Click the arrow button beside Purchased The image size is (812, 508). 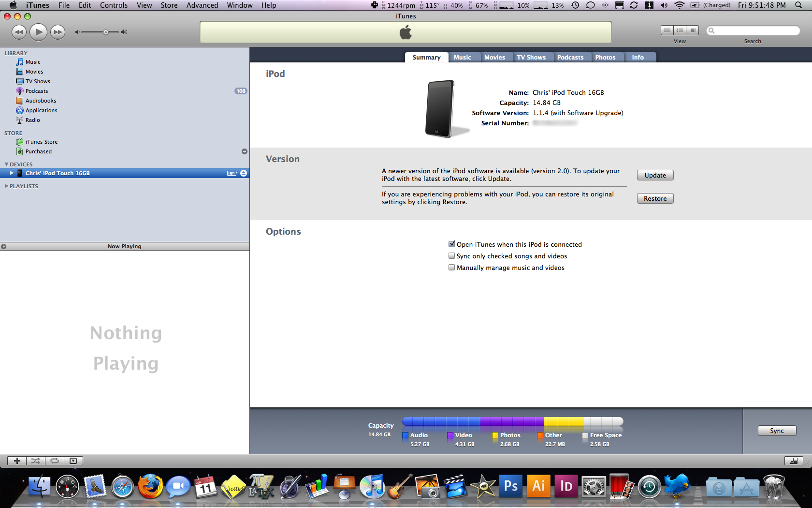[x=245, y=151]
